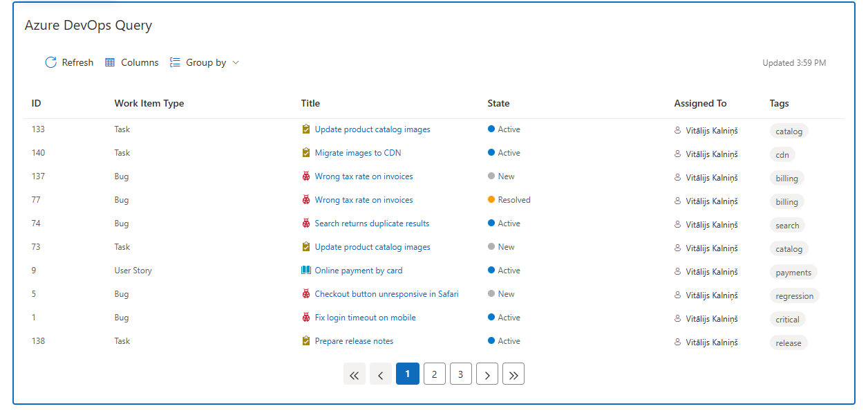The image size is (868, 411).
Task: Click the release tag pill
Action: pyautogui.click(x=789, y=343)
